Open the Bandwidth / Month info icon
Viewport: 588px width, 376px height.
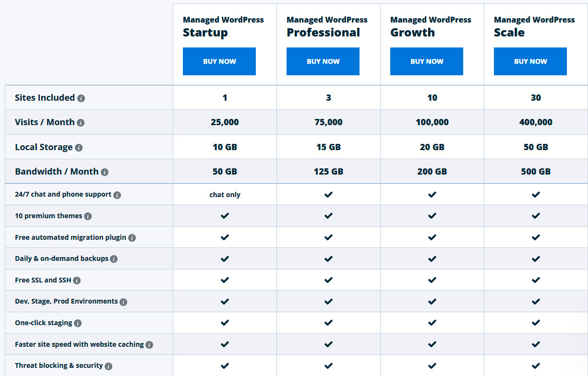pyautogui.click(x=105, y=172)
